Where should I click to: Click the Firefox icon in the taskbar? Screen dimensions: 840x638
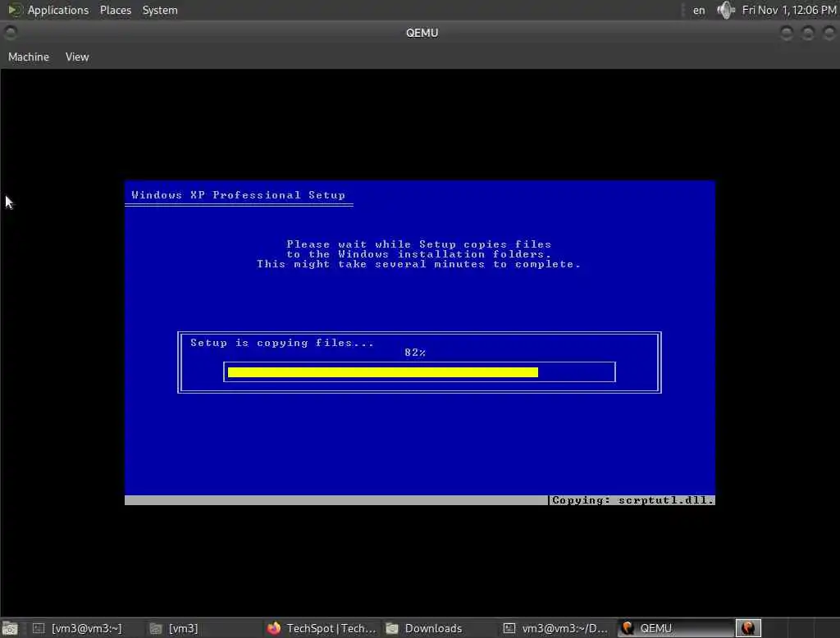pos(274,628)
